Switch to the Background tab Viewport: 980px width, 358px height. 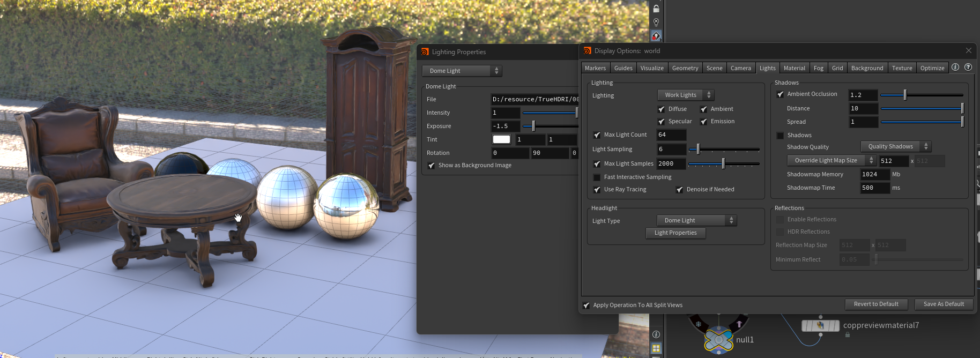[x=867, y=68]
